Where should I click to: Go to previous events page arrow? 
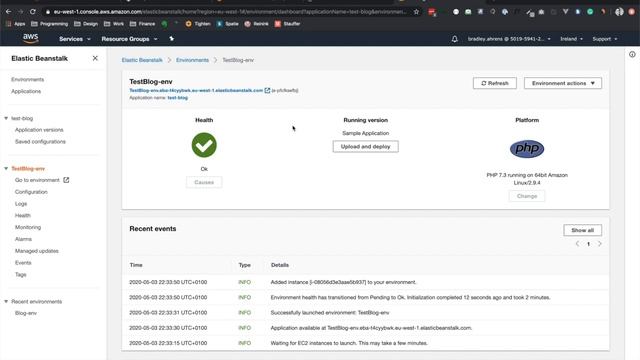(x=577, y=244)
